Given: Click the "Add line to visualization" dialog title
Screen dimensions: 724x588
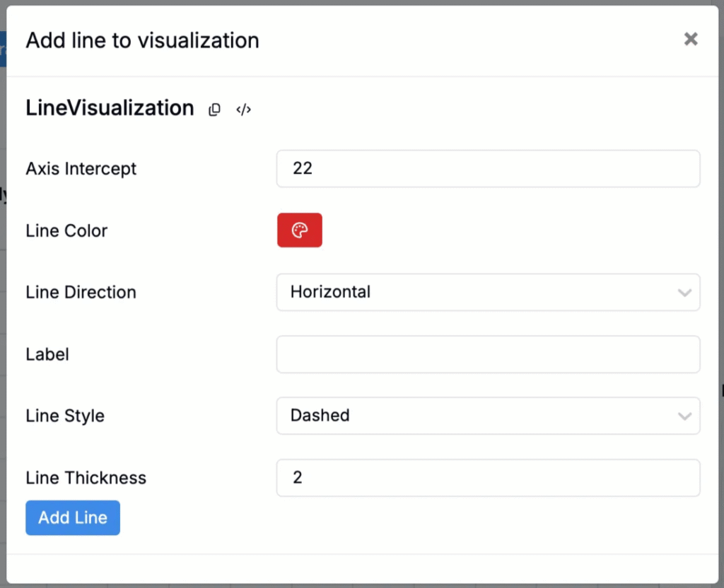Looking at the screenshot, I should pyautogui.click(x=142, y=40).
